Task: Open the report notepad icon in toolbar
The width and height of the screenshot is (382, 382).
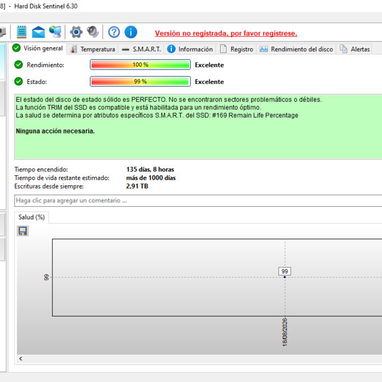Action: (21, 32)
